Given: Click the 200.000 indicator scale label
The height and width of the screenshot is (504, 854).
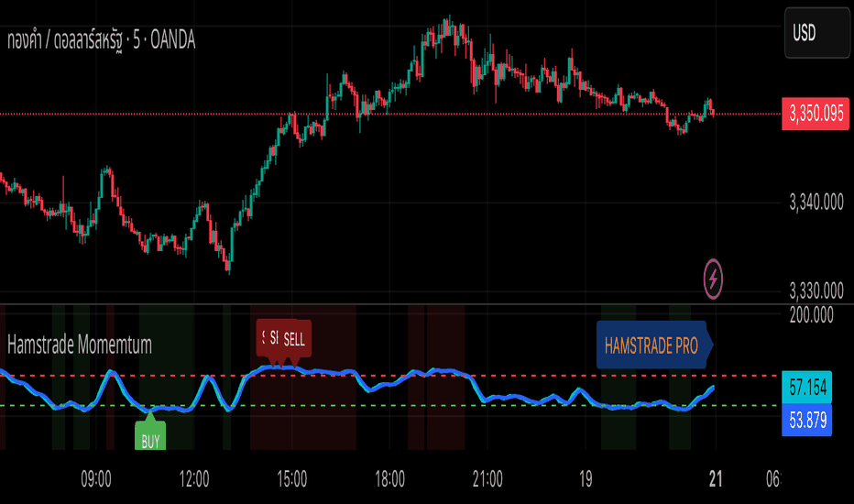Looking at the screenshot, I should click(x=812, y=315).
